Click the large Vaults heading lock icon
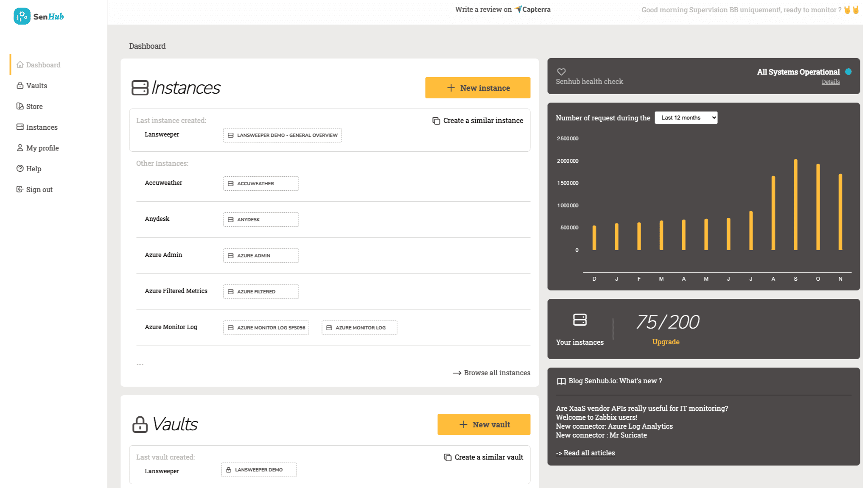Image resolution: width=868 pixels, height=488 pixels. coord(140,424)
